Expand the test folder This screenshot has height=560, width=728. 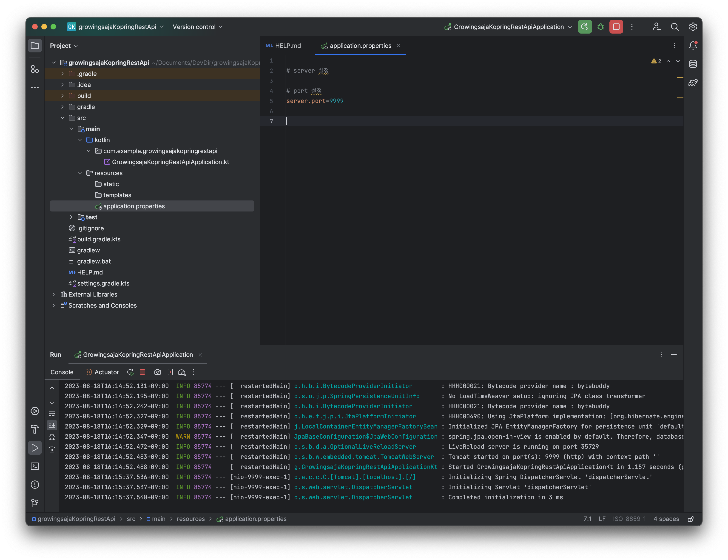tap(71, 217)
